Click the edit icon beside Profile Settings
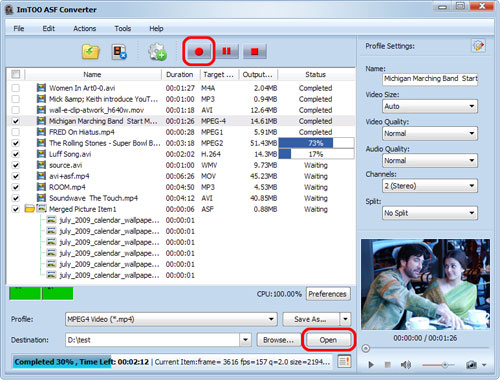The height and width of the screenshot is (380, 500). click(479, 46)
